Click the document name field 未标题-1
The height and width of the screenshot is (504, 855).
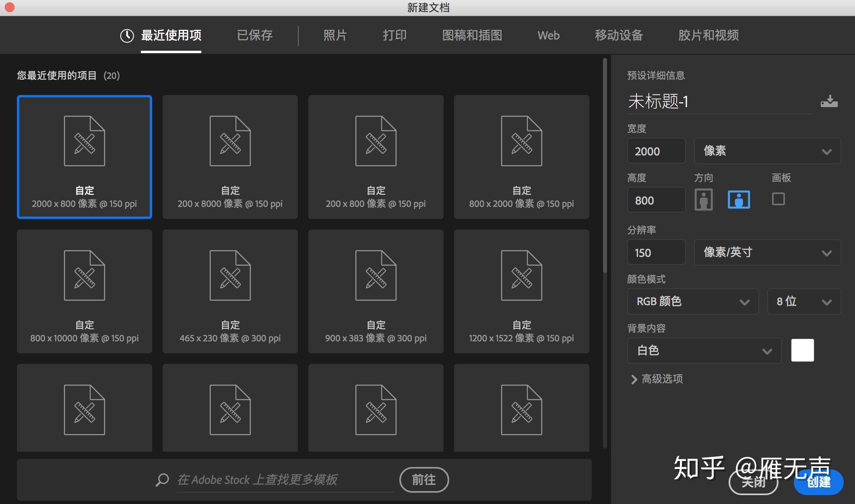[x=720, y=101]
